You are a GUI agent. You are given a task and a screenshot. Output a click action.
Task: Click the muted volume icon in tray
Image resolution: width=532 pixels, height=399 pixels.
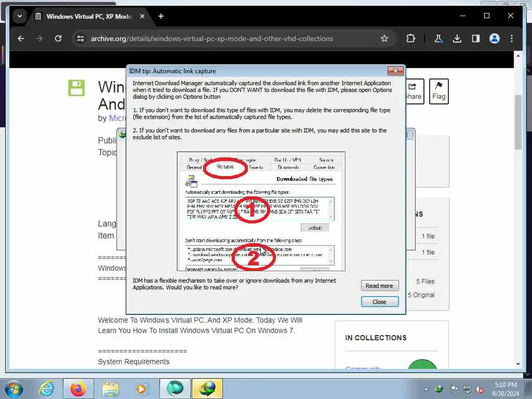tap(480, 390)
